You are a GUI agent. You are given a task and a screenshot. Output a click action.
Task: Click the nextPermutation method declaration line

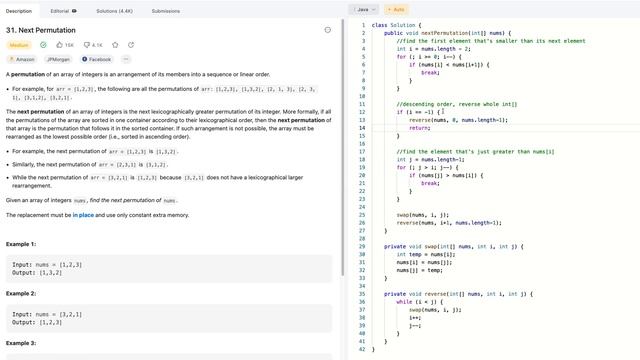tap(447, 33)
